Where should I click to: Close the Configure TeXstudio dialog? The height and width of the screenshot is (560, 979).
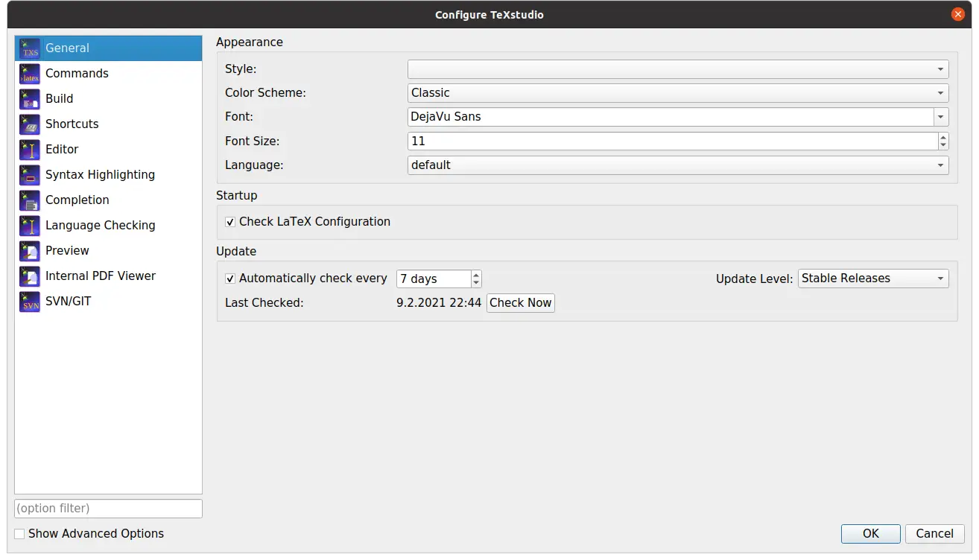[x=958, y=15]
